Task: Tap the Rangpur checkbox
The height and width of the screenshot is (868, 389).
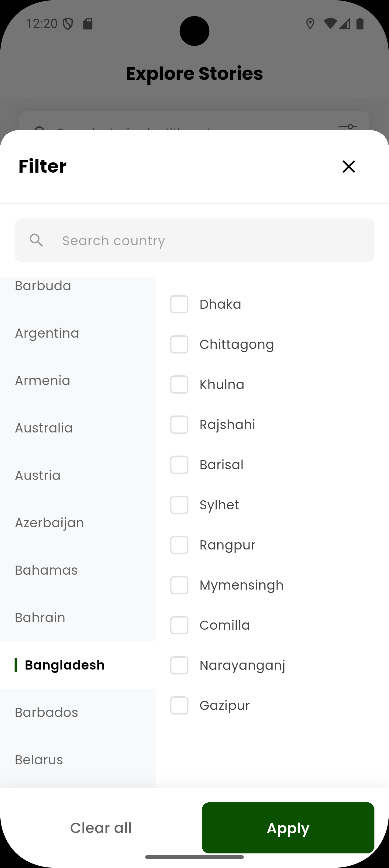Action: point(179,545)
